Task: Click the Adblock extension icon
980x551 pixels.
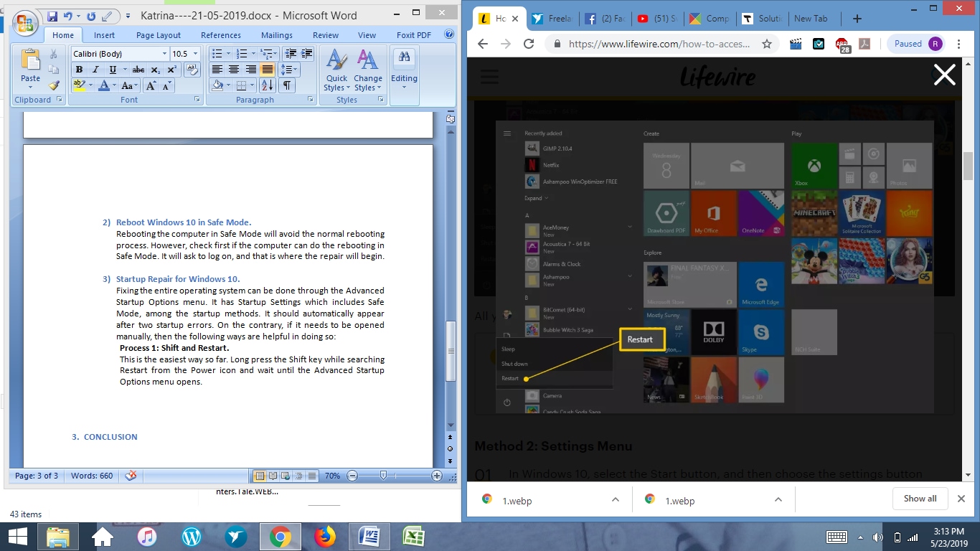Action: click(842, 44)
